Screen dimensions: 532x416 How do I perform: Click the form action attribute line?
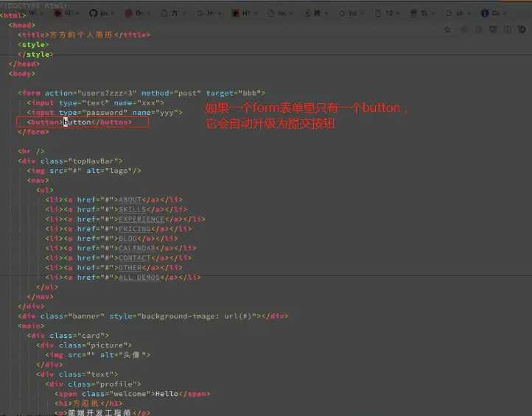141,93
